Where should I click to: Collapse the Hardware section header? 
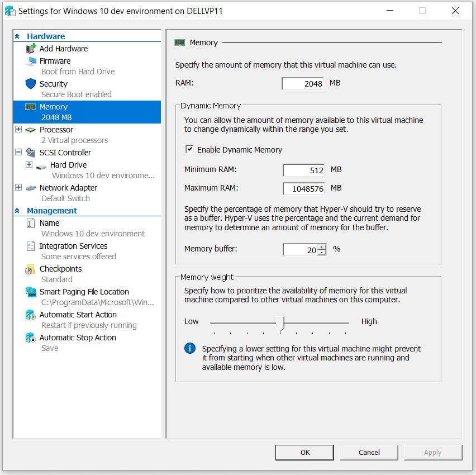(x=17, y=36)
